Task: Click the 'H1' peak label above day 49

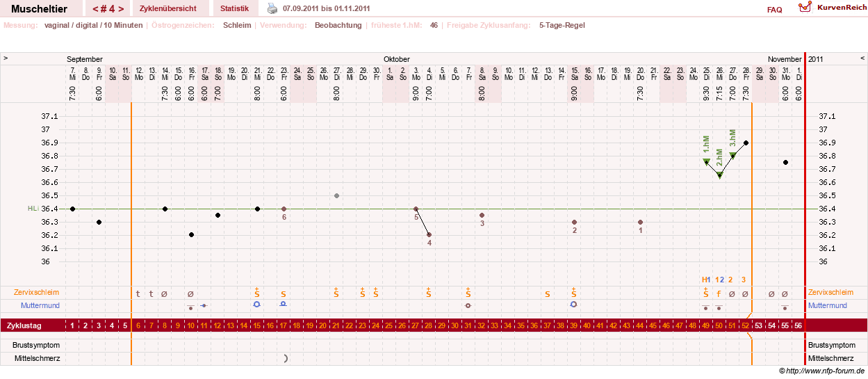Action: tap(706, 280)
